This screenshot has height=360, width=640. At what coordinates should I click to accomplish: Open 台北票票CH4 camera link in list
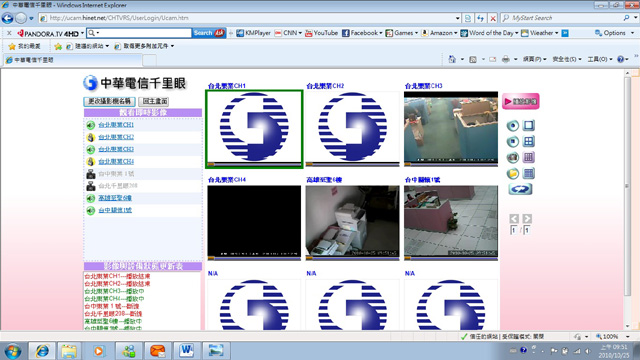pos(116,161)
